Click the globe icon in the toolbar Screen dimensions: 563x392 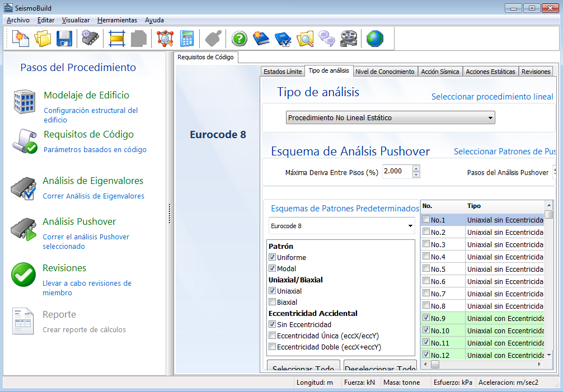pos(375,39)
